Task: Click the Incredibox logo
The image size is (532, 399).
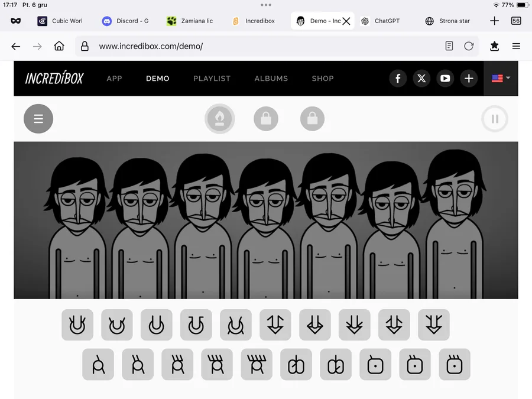Action: click(54, 79)
